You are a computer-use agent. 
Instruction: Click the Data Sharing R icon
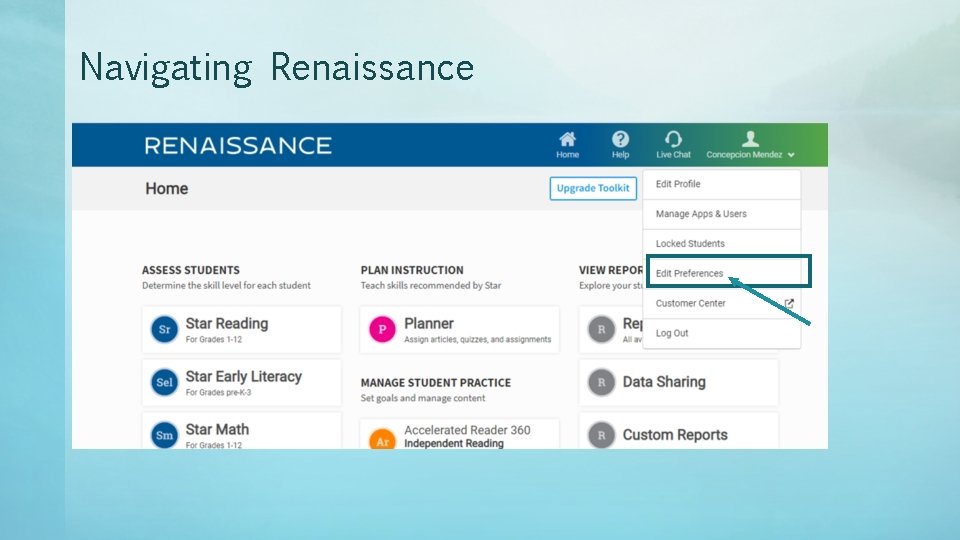pyautogui.click(x=601, y=382)
